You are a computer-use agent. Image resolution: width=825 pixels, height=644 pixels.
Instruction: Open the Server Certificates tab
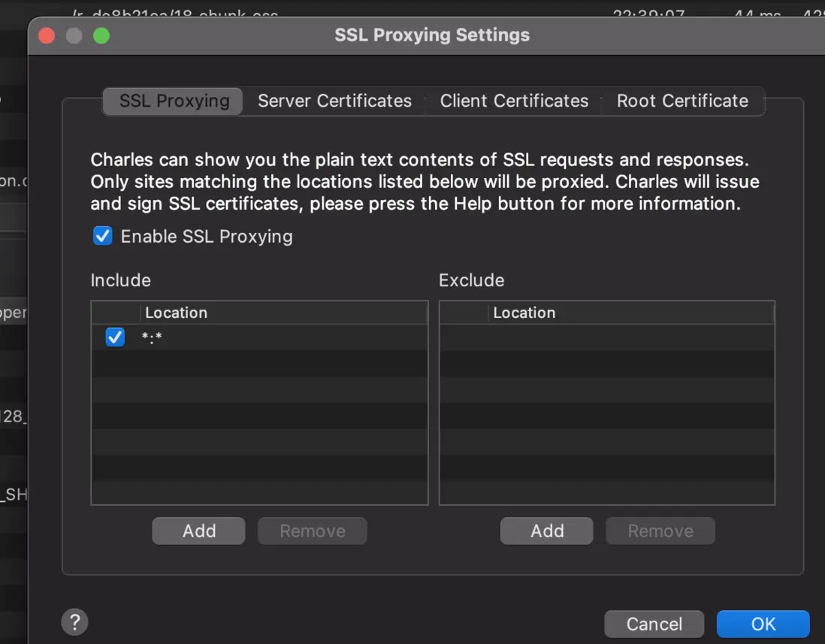pos(334,101)
